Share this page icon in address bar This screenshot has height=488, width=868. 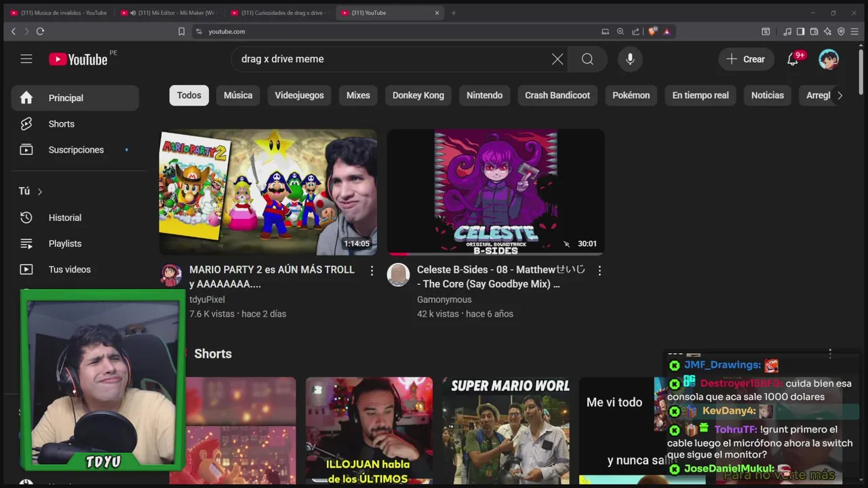coord(635,31)
